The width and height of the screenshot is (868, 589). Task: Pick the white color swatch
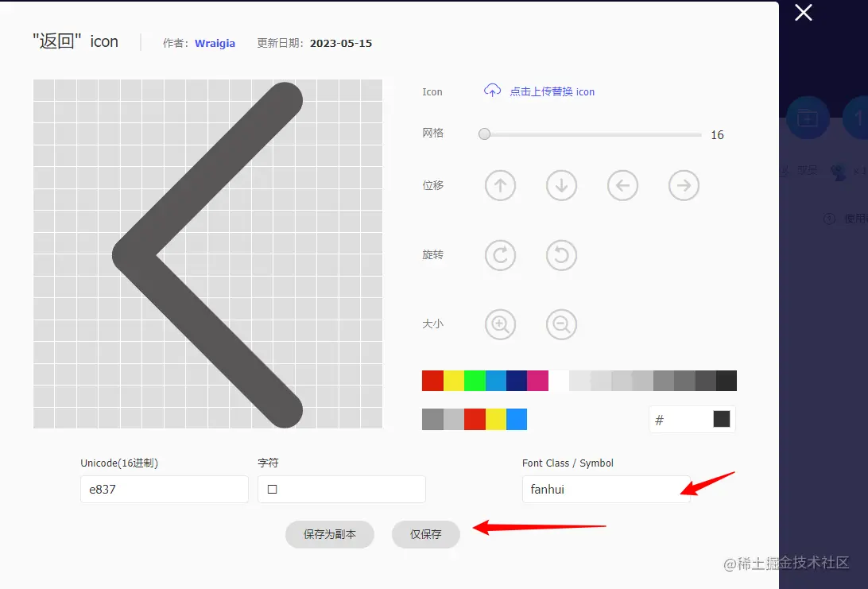(x=559, y=381)
